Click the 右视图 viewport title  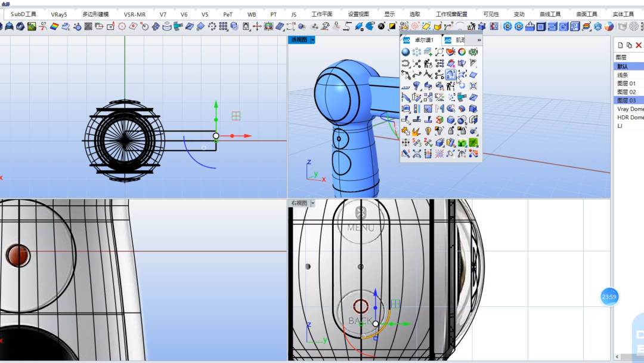[299, 203]
